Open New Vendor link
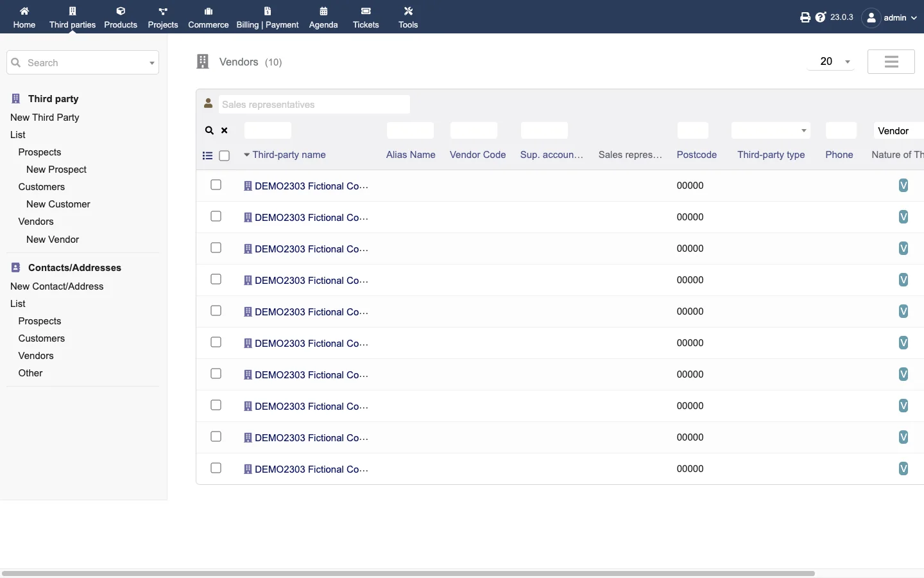This screenshot has height=578, width=924. coord(53,240)
